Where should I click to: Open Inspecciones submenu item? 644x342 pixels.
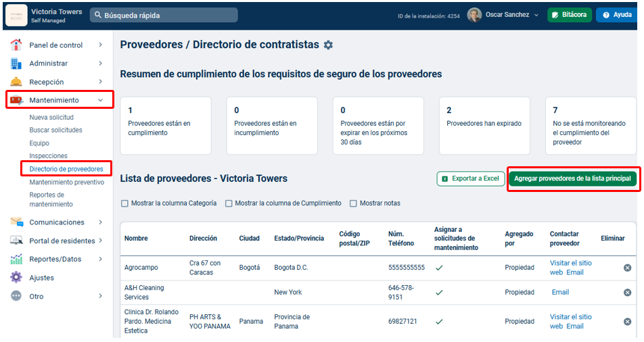click(x=48, y=155)
